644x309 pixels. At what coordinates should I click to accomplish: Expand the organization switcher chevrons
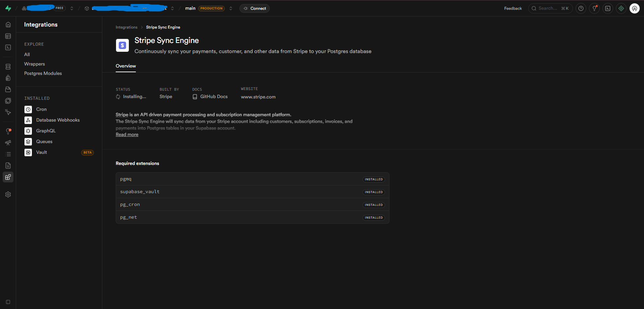(72, 8)
